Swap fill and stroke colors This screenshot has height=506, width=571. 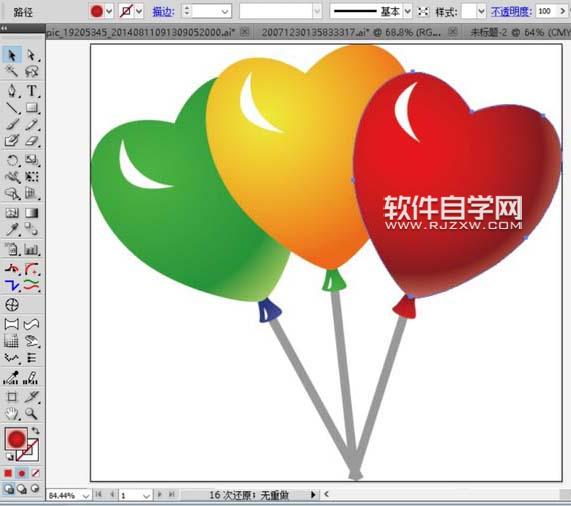(x=35, y=430)
